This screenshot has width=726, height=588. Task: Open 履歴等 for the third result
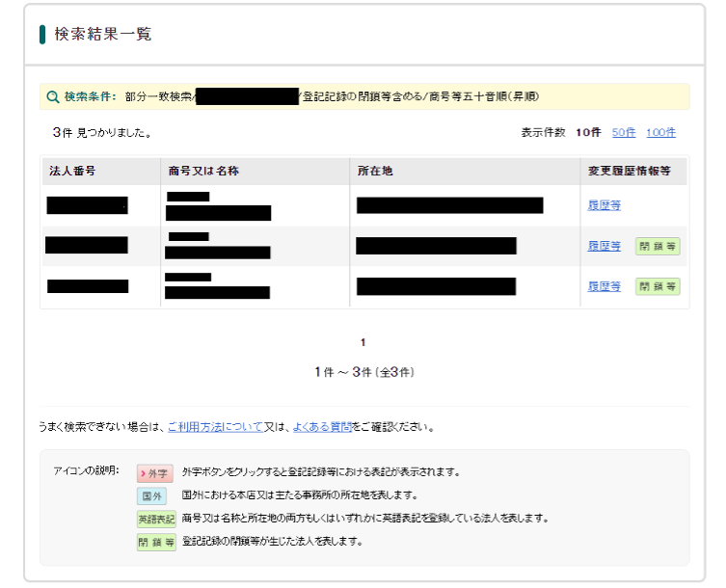(605, 286)
